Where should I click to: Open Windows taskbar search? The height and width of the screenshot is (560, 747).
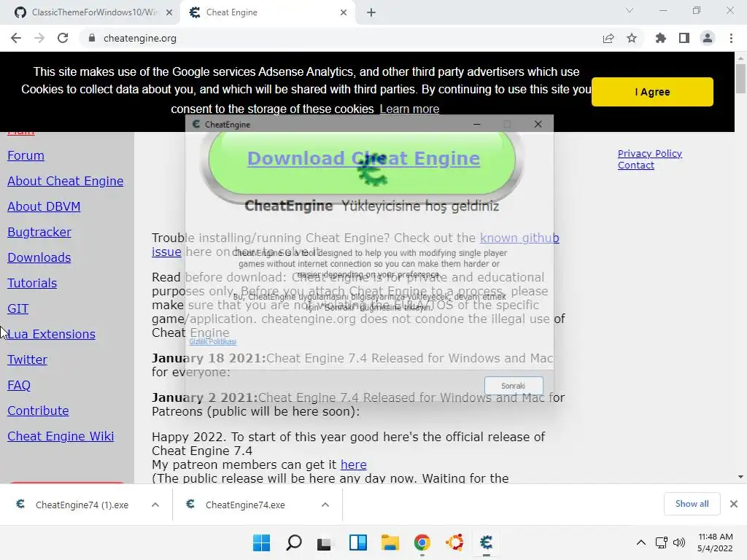click(x=294, y=542)
